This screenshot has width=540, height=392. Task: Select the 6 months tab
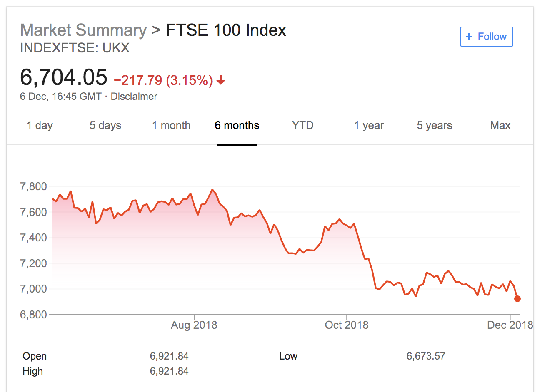[x=237, y=126]
